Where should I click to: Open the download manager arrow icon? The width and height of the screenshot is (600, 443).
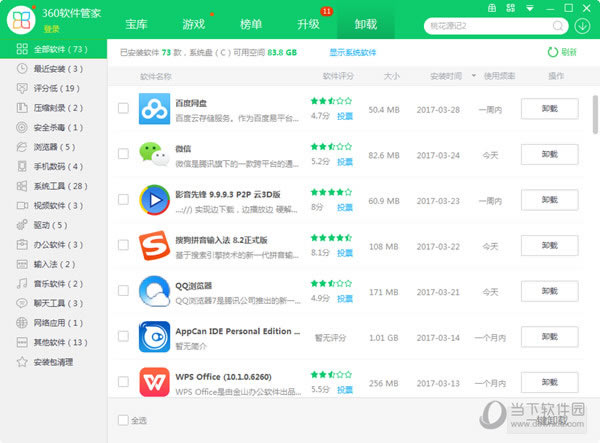(582, 26)
